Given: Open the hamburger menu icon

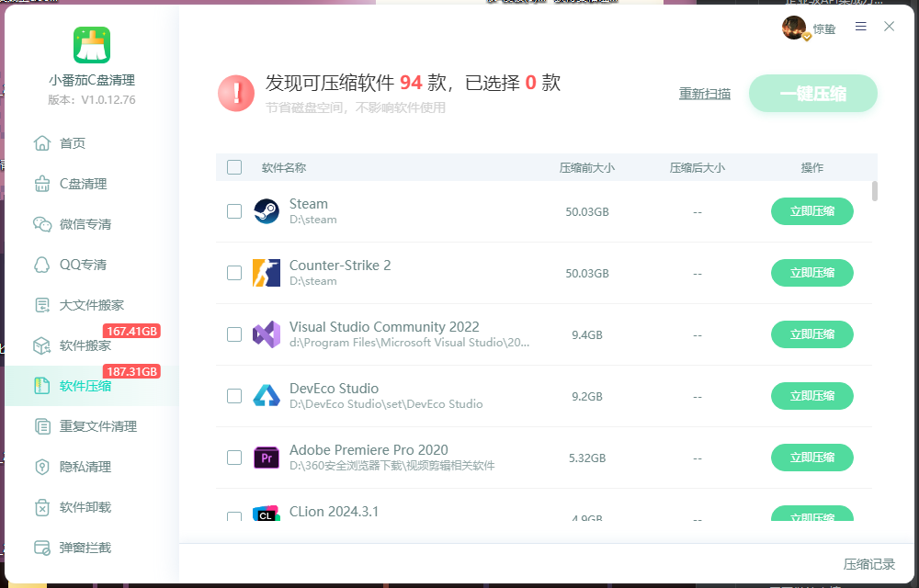Looking at the screenshot, I should [860, 27].
